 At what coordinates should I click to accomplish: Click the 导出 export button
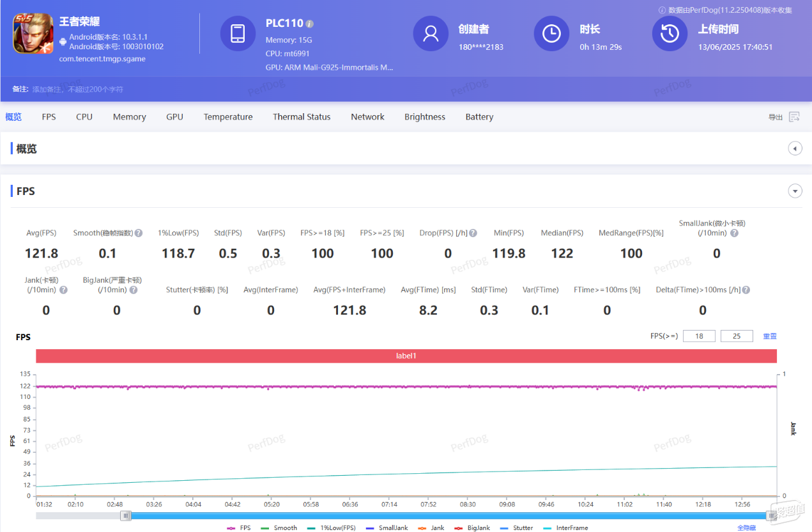pos(776,117)
